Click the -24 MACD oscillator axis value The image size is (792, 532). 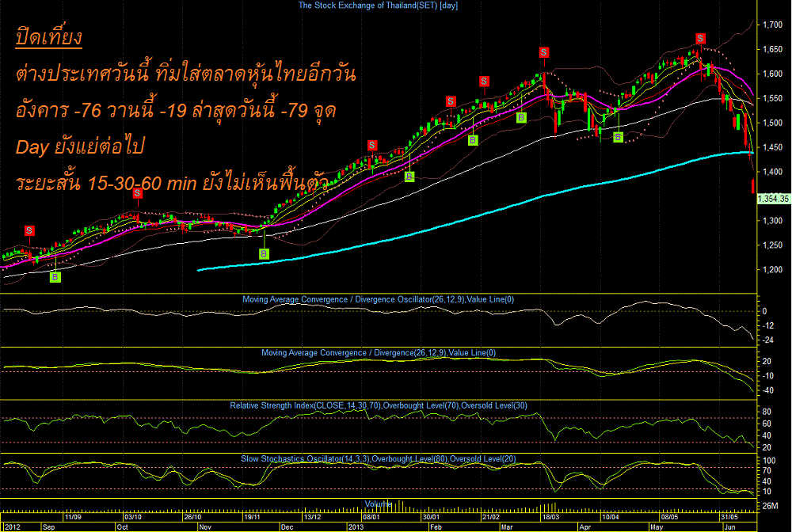click(767, 340)
